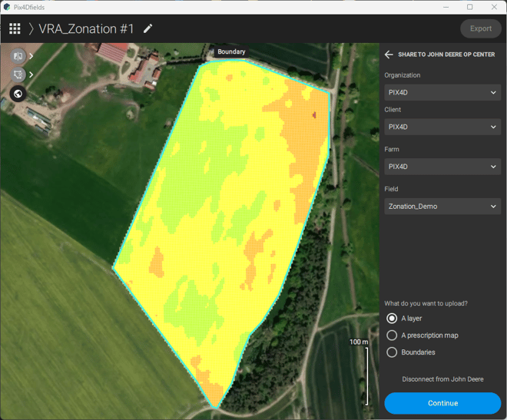
Task: Expand the Farm dropdown
Action: click(x=442, y=167)
